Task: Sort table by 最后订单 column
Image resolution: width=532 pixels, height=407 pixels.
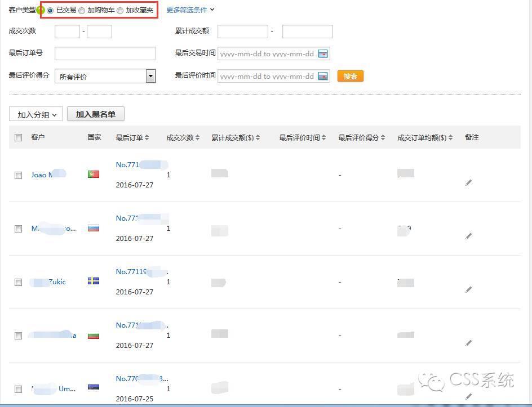Action: tap(132, 137)
